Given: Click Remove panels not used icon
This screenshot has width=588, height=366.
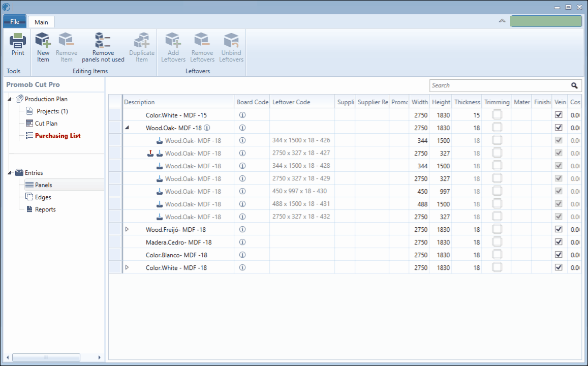Looking at the screenshot, I should 103,40.
